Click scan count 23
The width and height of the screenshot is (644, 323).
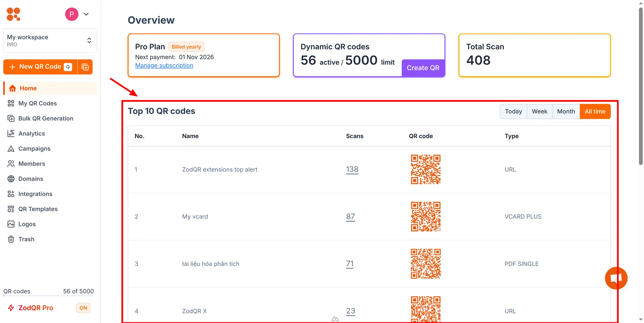351,311
